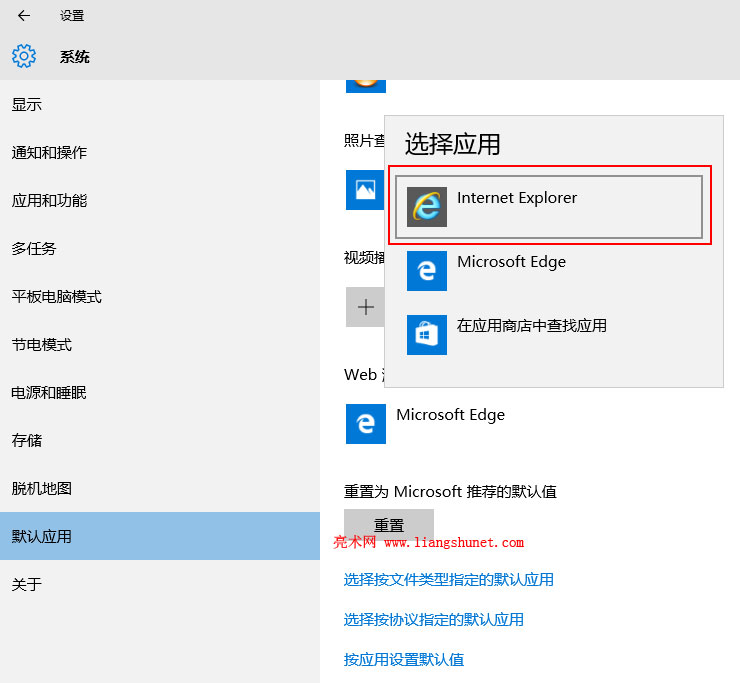Click the photo viewer app icon
Viewport: 740px width, 683px height.
coord(365,190)
